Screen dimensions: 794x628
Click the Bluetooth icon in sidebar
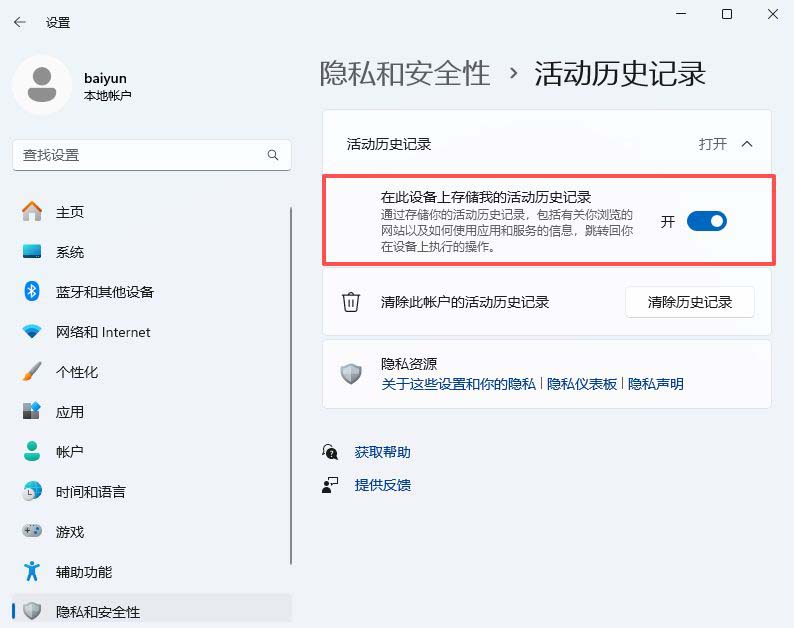[32, 292]
